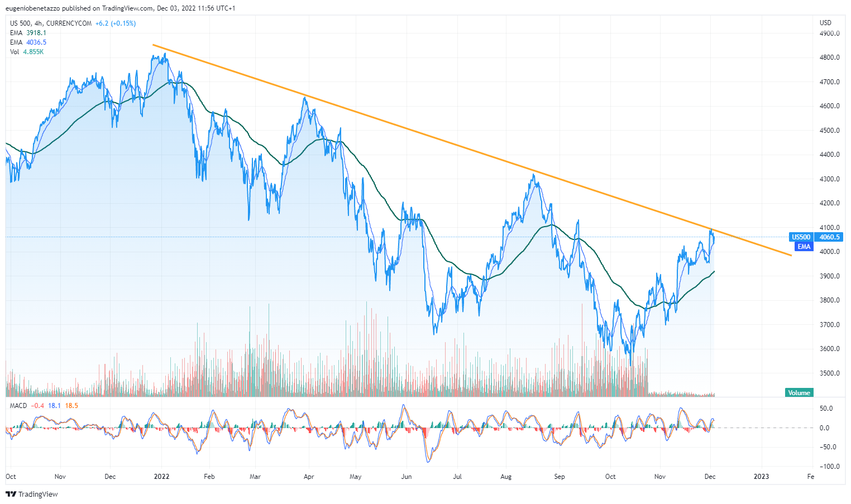Click the 4400.0 price axis label
Viewport: 851px width, 504px height.
pyautogui.click(x=830, y=155)
